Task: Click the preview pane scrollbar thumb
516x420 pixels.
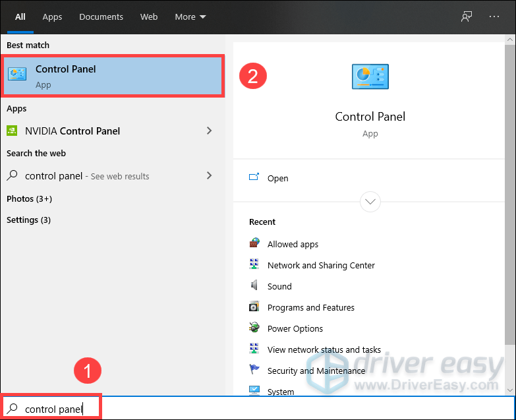Action: click(x=510, y=195)
